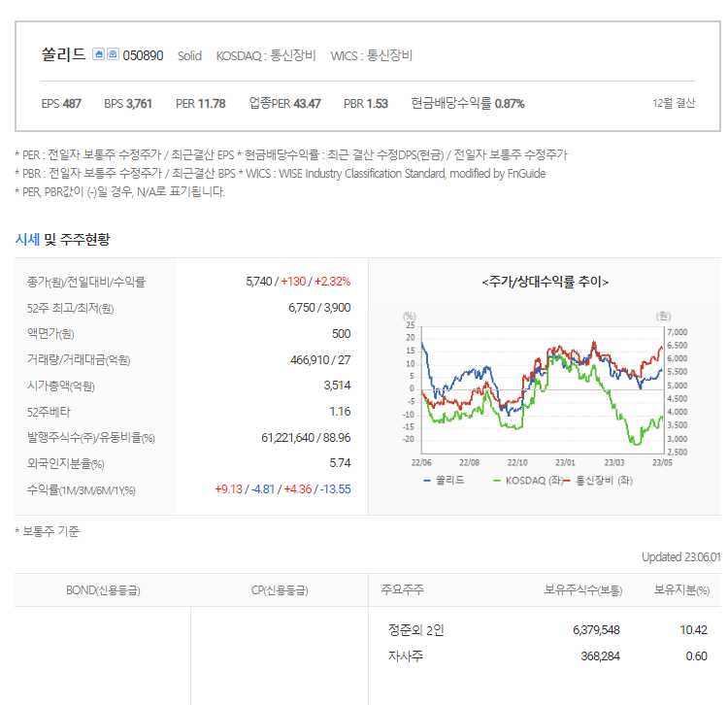Click the N/A로 표기됩니다 footnote line

pos(119,192)
